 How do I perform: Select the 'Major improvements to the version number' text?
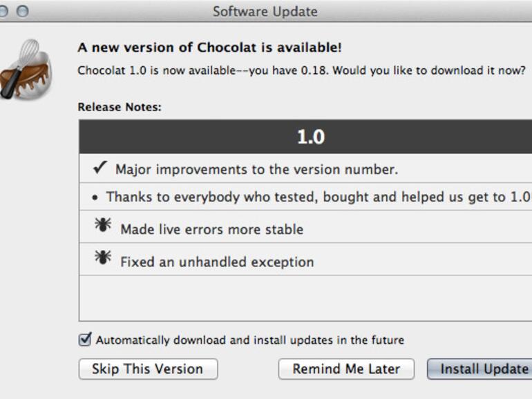256,169
